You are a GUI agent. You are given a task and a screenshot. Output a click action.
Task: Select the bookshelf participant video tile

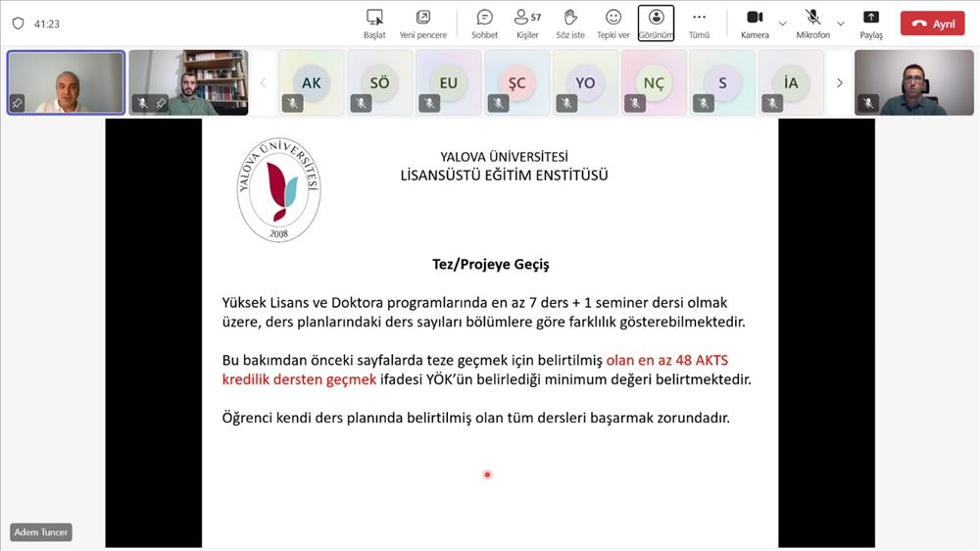(189, 82)
